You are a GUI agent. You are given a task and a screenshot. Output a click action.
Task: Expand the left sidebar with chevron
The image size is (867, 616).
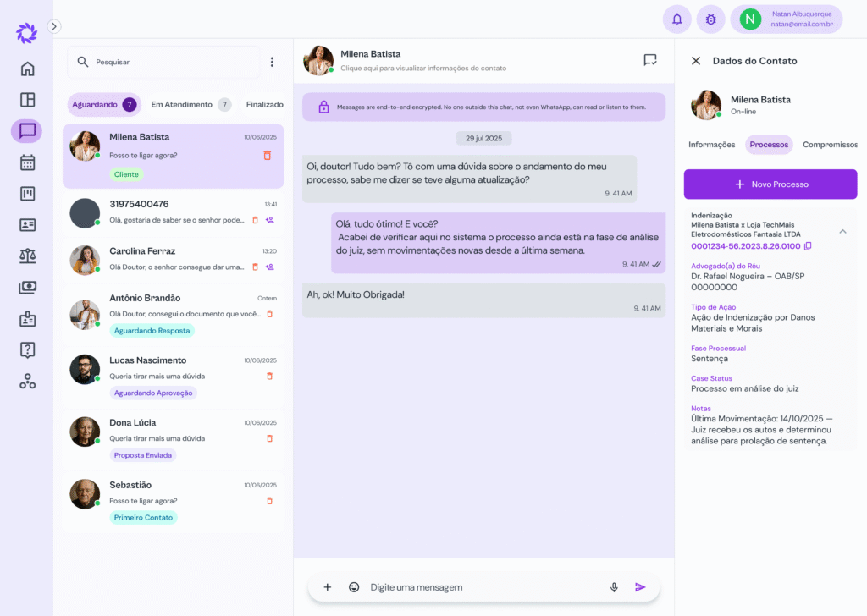tap(54, 26)
